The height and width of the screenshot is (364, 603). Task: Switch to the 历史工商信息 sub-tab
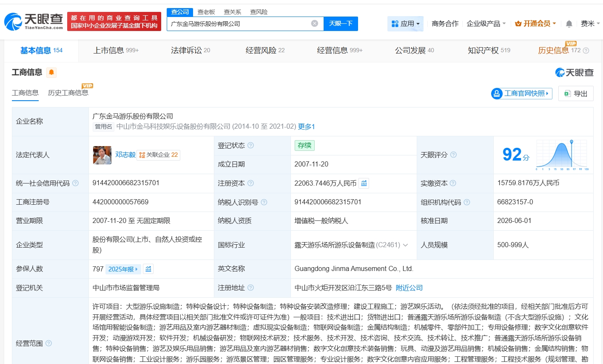click(x=68, y=93)
